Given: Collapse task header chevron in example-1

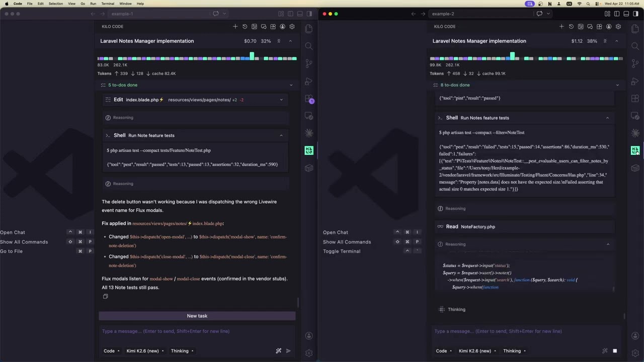Looking at the screenshot, I should point(290,41).
